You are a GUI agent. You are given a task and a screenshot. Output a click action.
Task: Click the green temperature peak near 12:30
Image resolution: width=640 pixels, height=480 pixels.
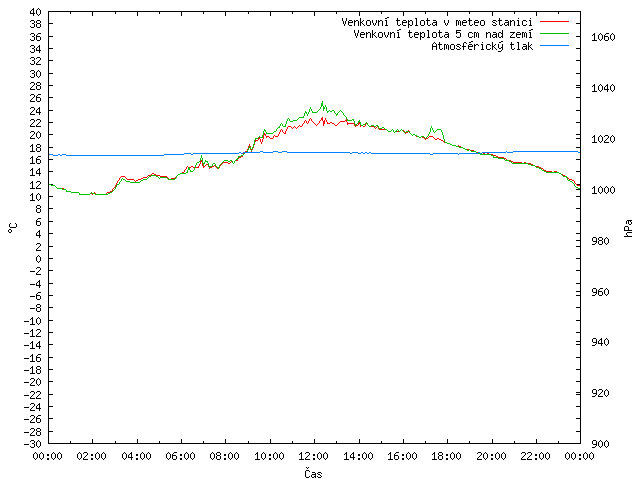coord(322,102)
